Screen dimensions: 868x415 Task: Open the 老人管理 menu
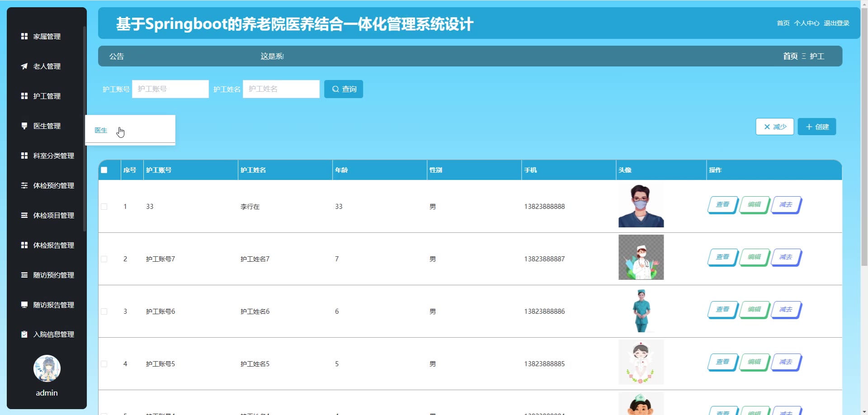47,66
